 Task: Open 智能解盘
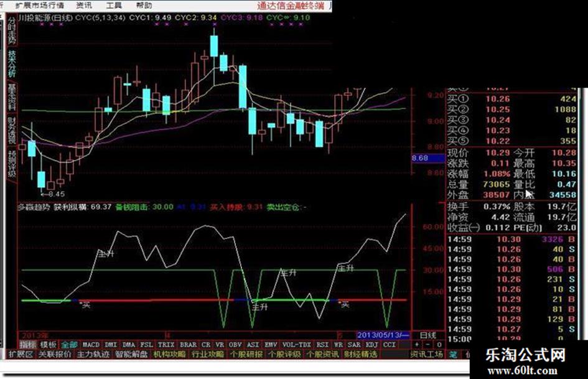click(x=132, y=354)
